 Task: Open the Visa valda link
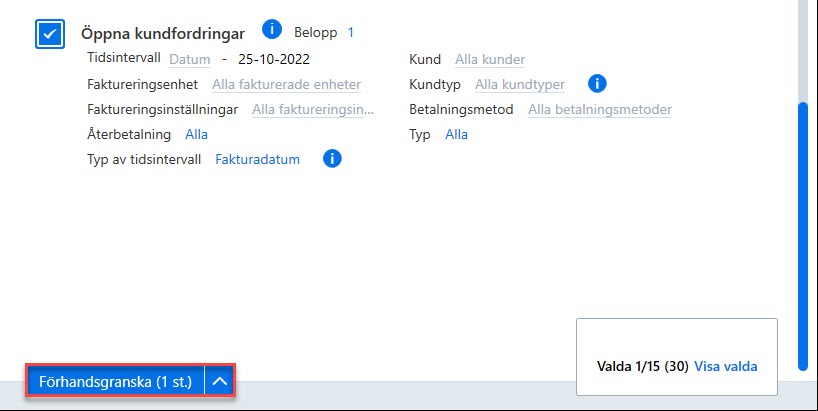click(726, 366)
